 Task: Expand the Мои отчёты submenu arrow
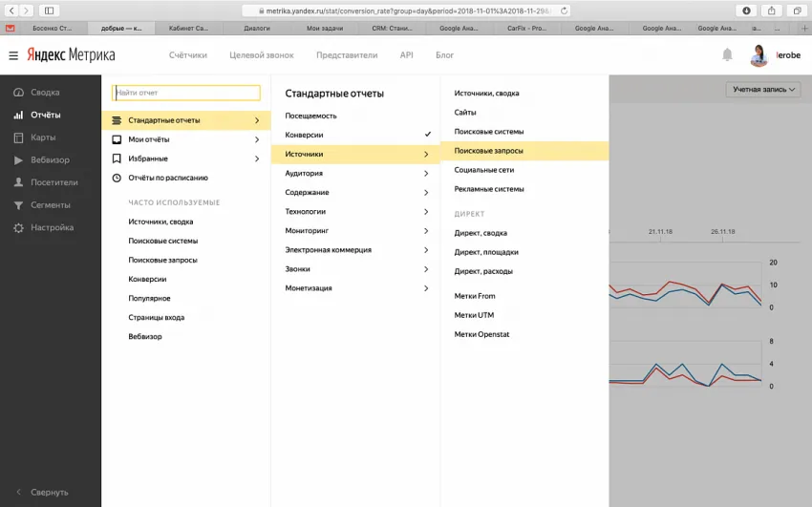coord(257,139)
